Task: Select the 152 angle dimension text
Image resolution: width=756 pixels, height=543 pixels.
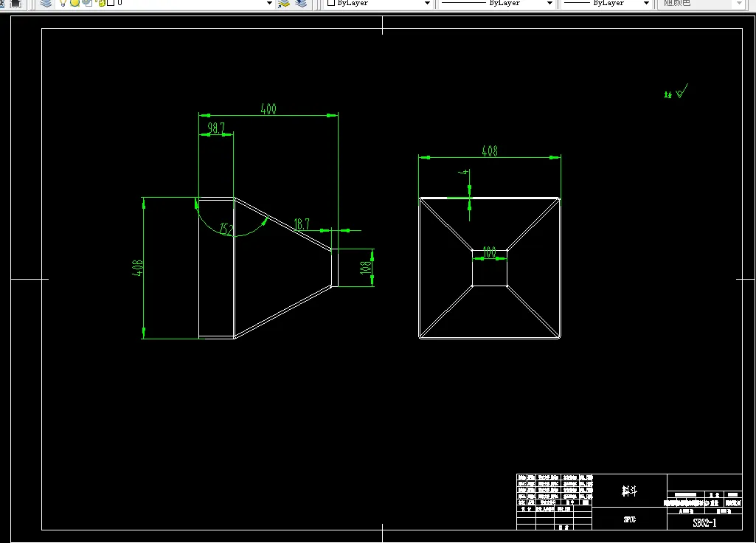Action: pos(226,229)
